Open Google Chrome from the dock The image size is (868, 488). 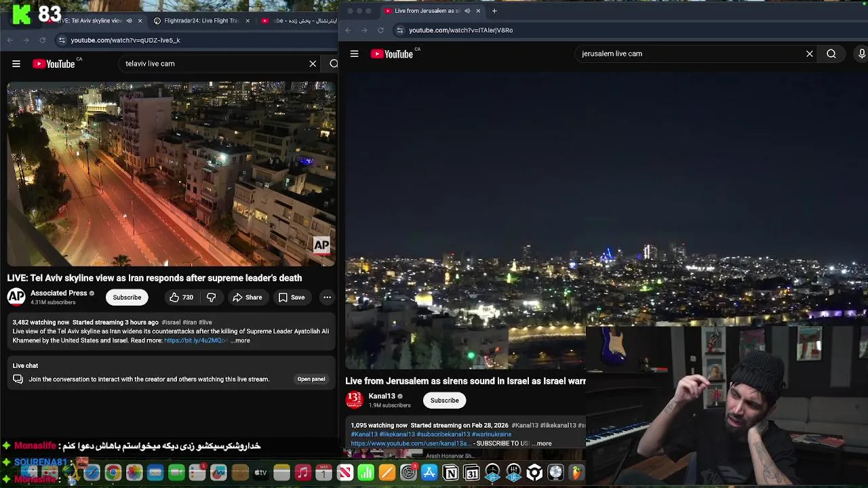pos(113,473)
